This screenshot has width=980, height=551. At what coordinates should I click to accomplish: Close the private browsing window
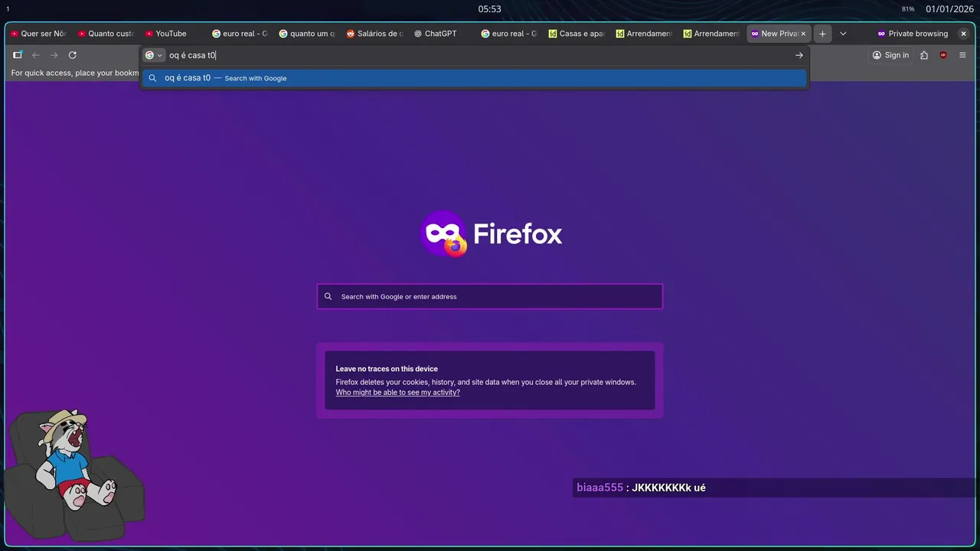click(963, 34)
